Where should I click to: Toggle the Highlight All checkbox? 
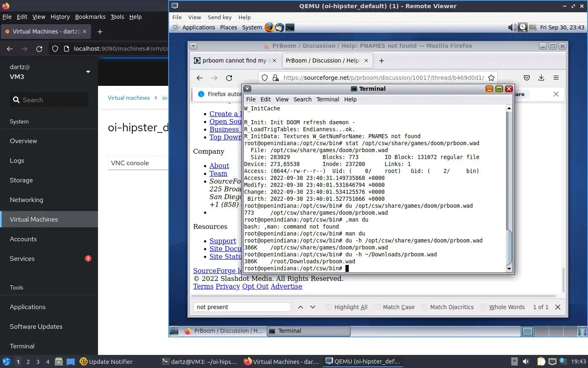click(x=329, y=307)
